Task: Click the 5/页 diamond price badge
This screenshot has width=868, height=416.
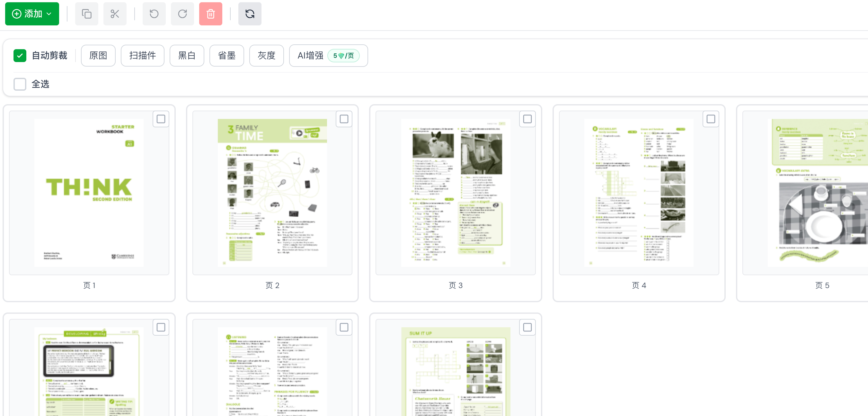Action: [x=343, y=56]
